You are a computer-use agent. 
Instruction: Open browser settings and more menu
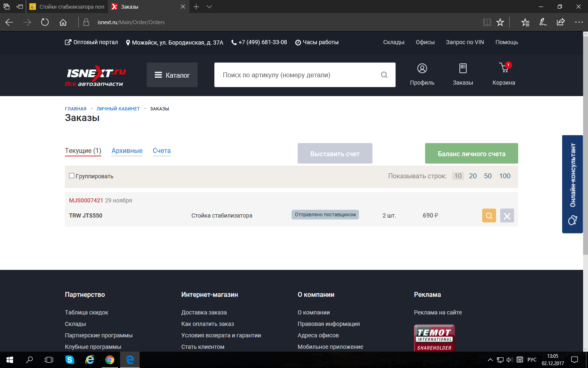(x=579, y=22)
